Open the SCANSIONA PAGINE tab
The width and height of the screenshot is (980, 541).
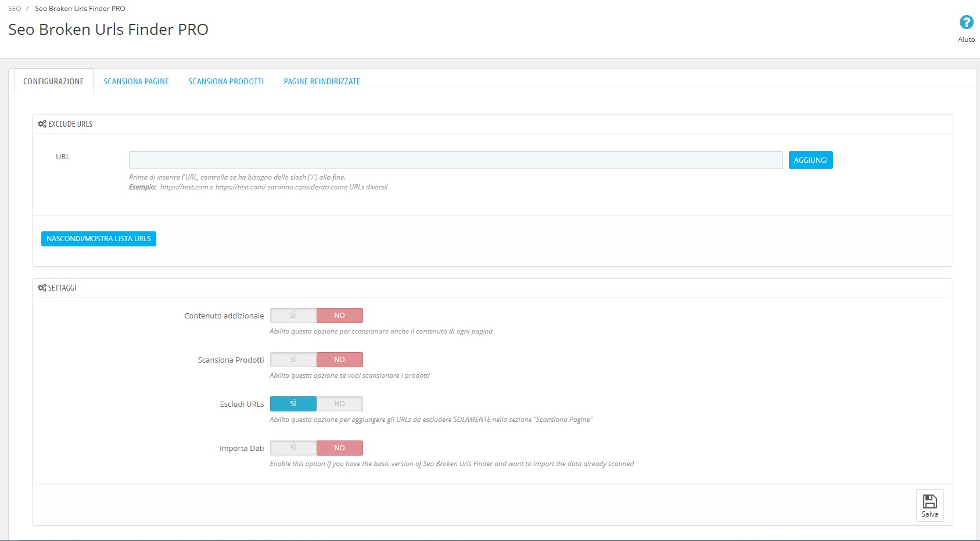click(x=136, y=81)
